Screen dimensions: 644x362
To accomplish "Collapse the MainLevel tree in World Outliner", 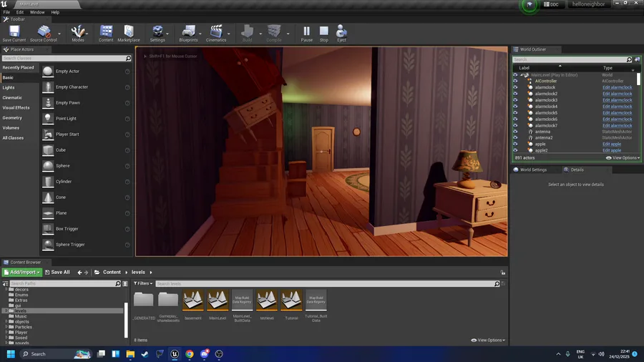I will coord(522,75).
